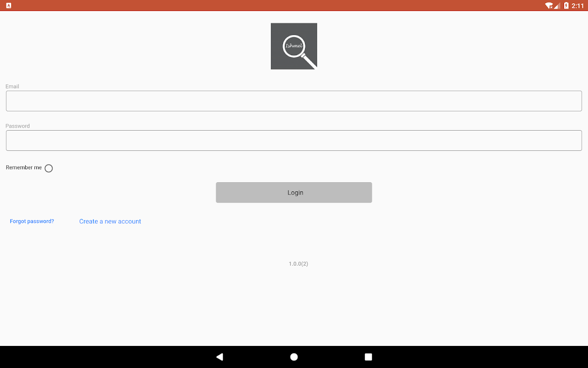Tap the Email label above the field

pyautogui.click(x=12, y=86)
